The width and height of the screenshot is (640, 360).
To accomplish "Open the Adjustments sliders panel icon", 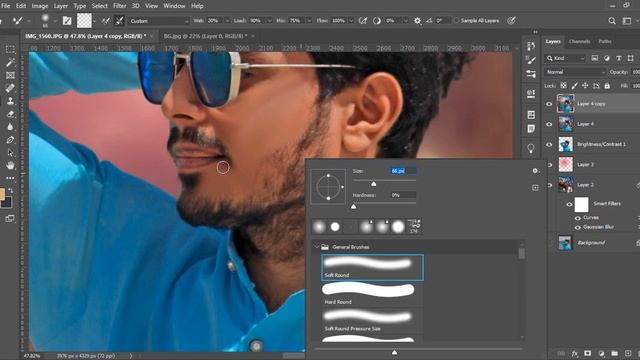I will pyautogui.click(x=531, y=74).
